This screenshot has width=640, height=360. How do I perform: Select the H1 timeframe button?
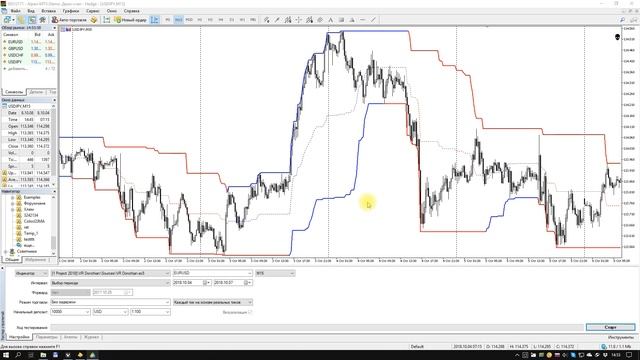point(200,20)
